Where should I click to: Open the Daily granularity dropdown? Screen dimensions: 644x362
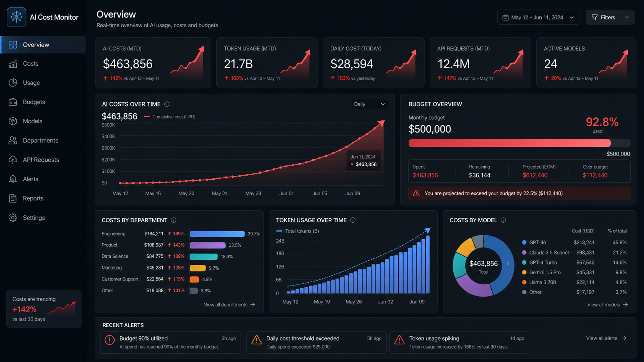click(369, 104)
